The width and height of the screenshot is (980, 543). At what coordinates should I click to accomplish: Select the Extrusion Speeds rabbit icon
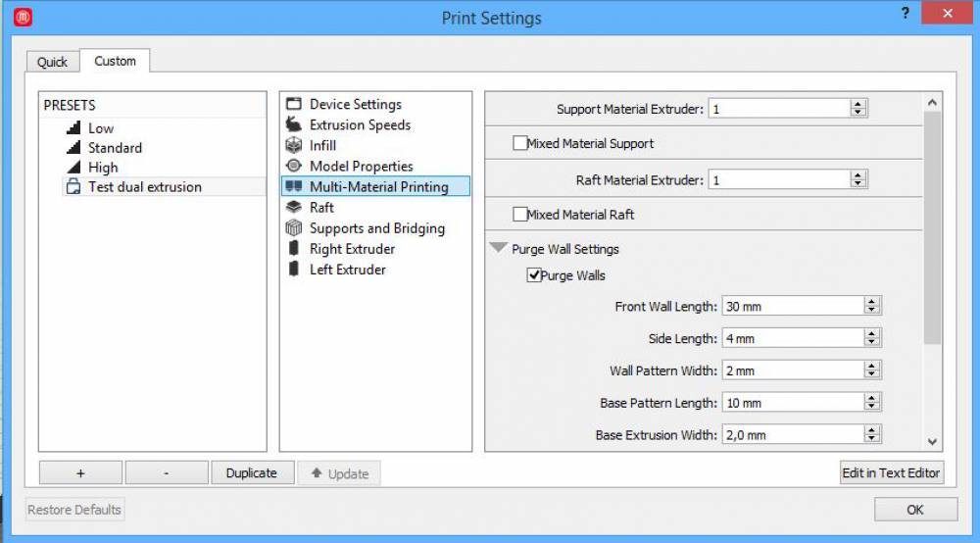point(292,124)
